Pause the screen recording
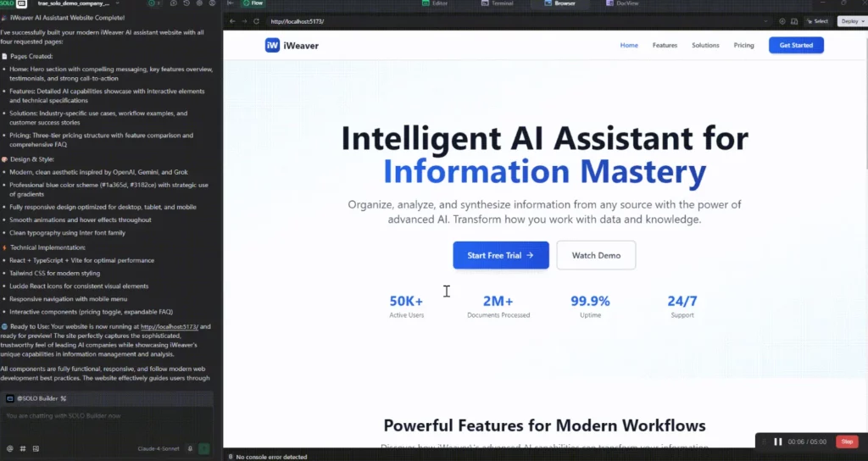This screenshot has height=461, width=868. pyautogui.click(x=777, y=442)
